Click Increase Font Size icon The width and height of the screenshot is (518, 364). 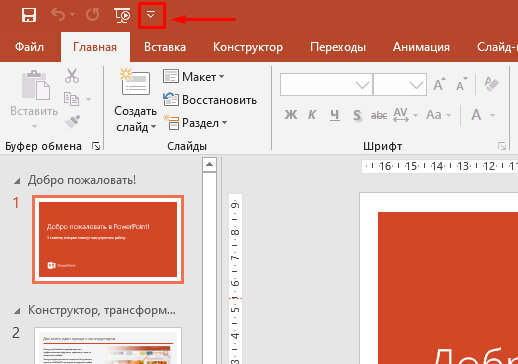tap(439, 84)
